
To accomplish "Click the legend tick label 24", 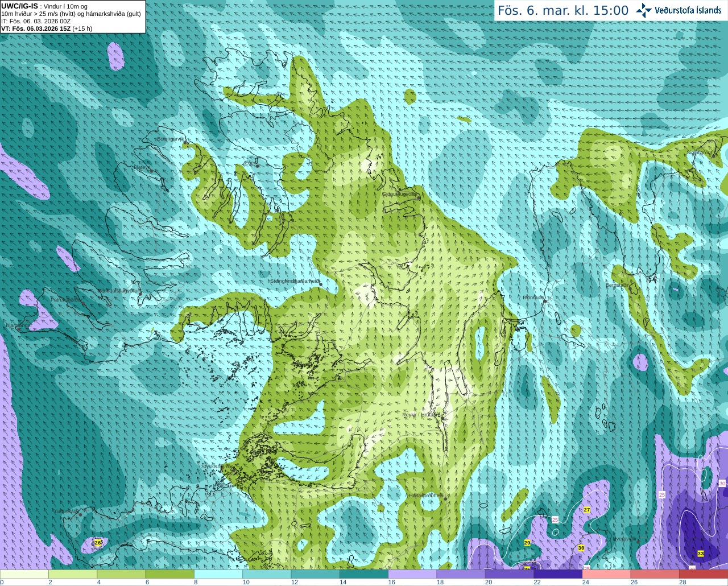I will pyautogui.click(x=586, y=582).
